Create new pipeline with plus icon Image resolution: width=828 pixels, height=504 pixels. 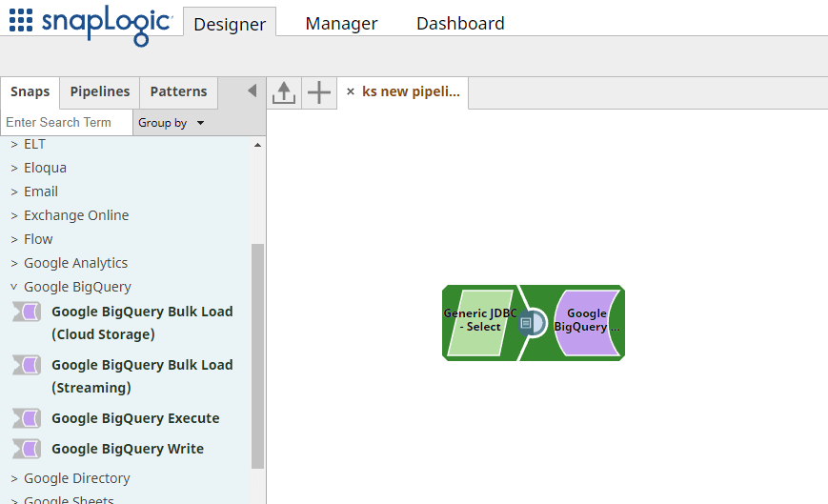click(x=319, y=92)
